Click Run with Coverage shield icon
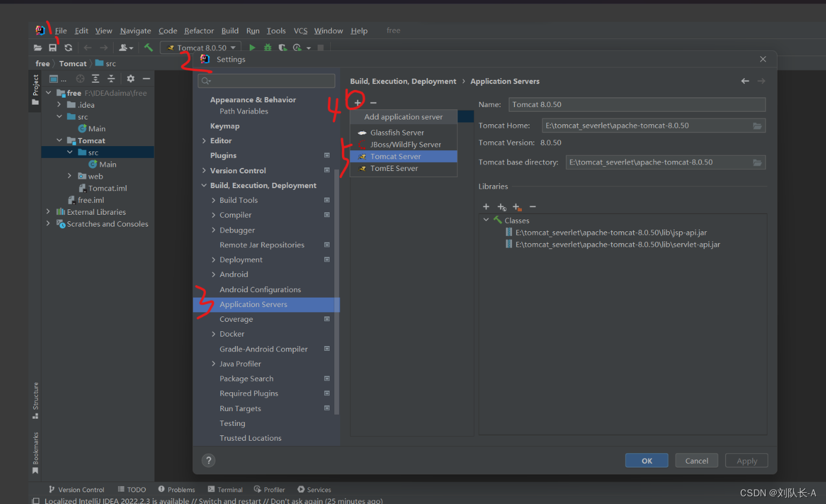The width and height of the screenshot is (826, 504). pyautogui.click(x=283, y=47)
